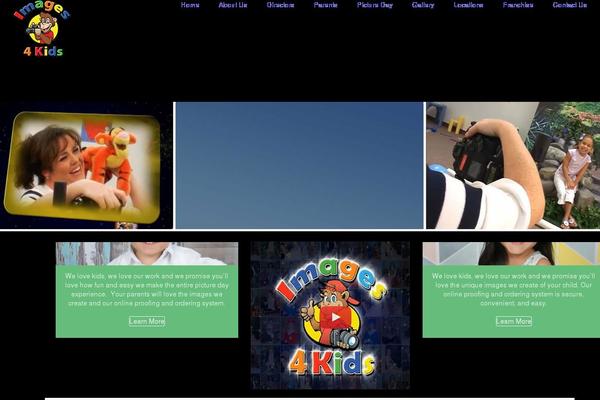Go to the Locations page

[x=468, y=5]
